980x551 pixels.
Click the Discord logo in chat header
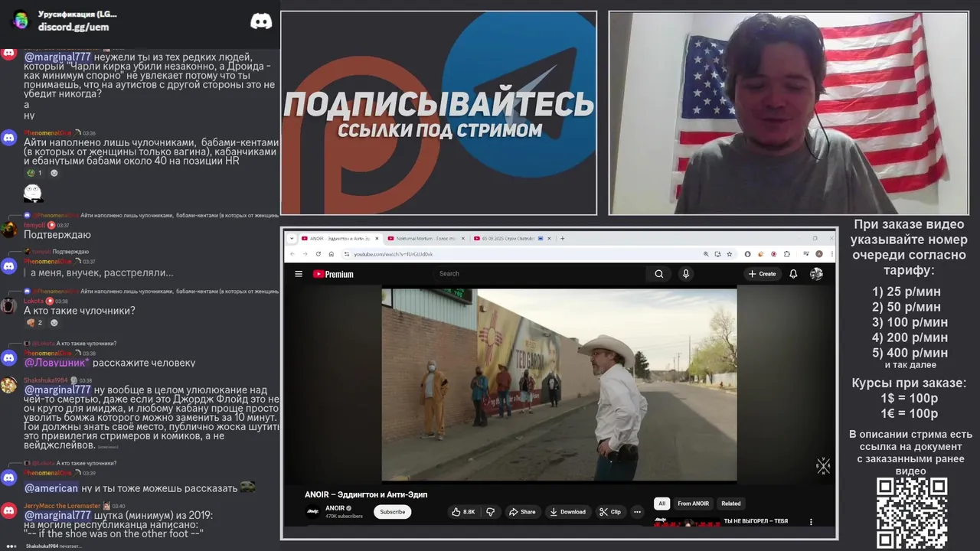261,21
